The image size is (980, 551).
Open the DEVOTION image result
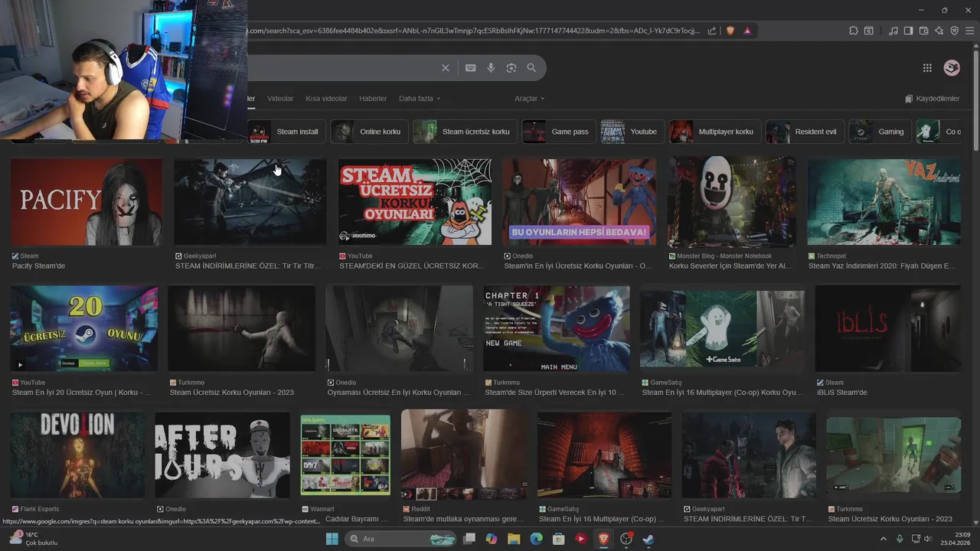click(x=77, y=455)
